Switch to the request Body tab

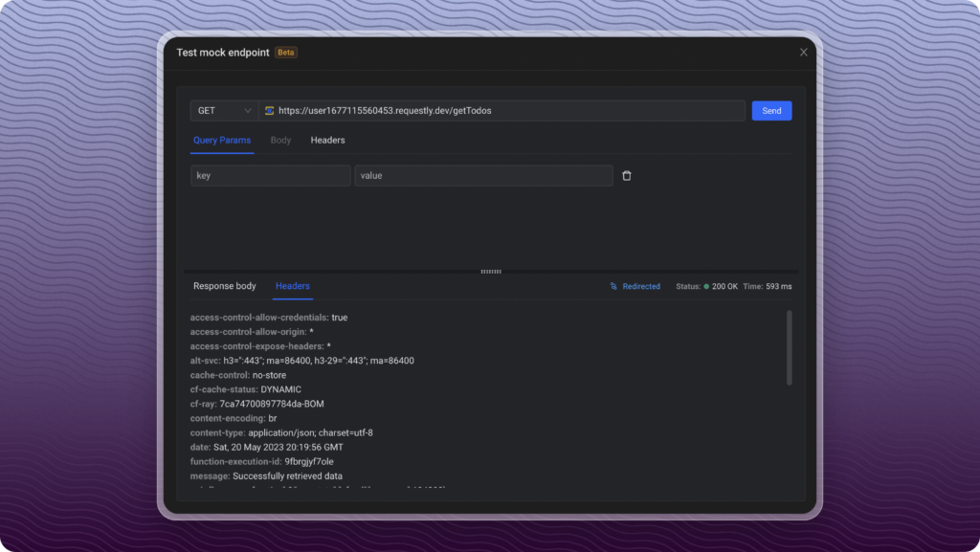280,141
